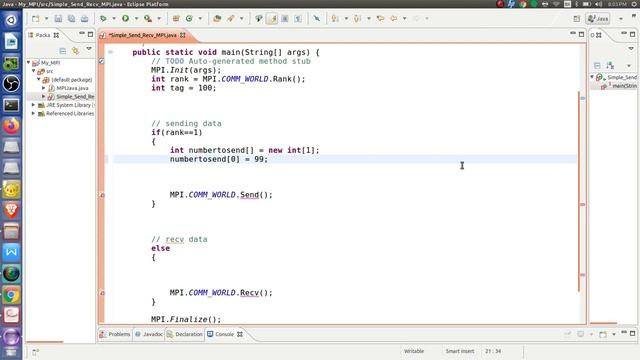This screenshot has height=360, width=640.
Task: Open Brave browser from the dock
Action: [11, 210]
